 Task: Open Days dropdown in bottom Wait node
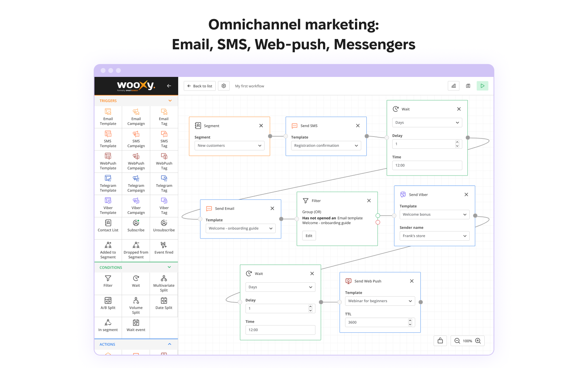click(x=280, y=287)
